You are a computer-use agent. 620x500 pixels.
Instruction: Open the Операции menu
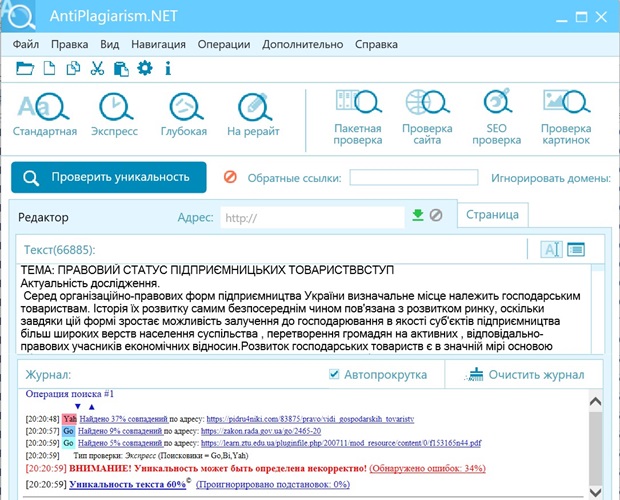[224, 44]
